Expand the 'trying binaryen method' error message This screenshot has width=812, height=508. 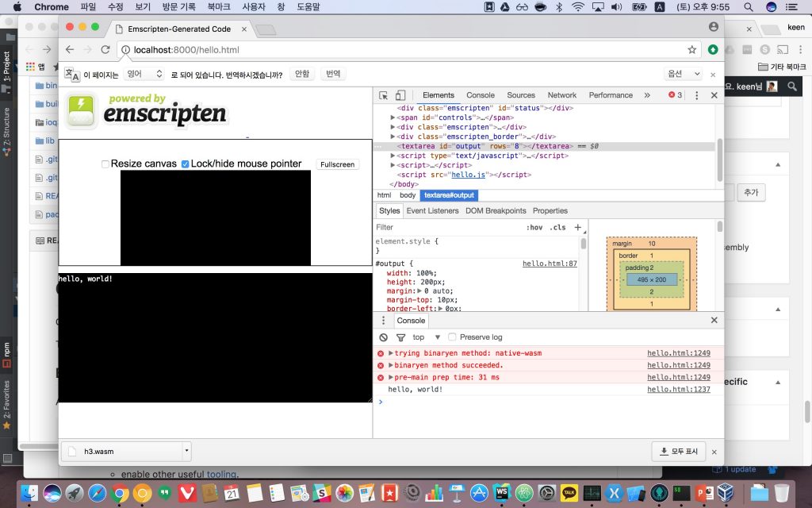tap(391, 353)
